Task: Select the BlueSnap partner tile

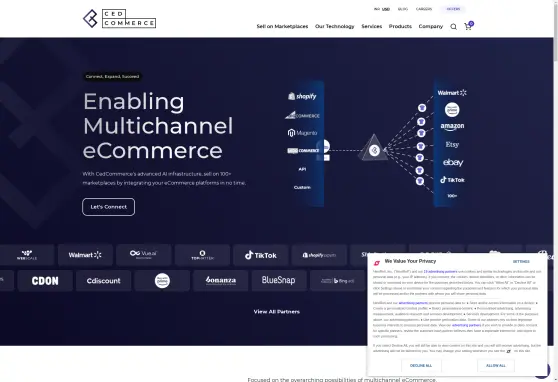Action: [x=279, y=281]
